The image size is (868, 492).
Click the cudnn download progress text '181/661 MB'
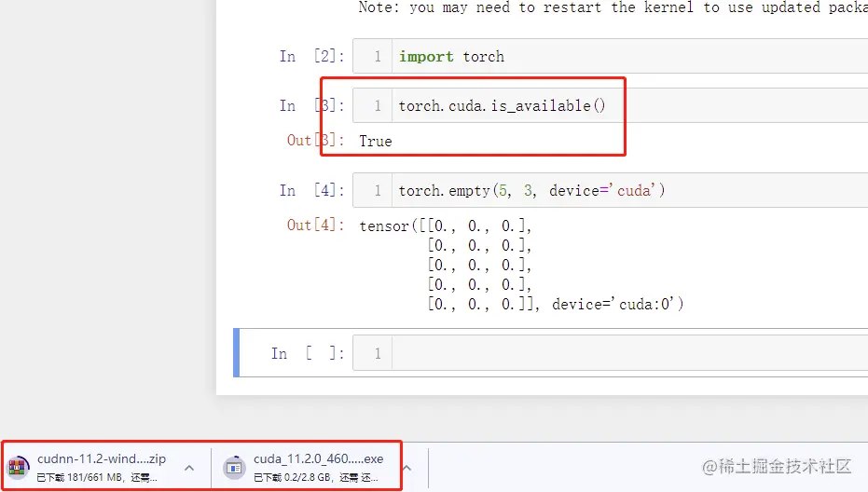coord(94,477)
